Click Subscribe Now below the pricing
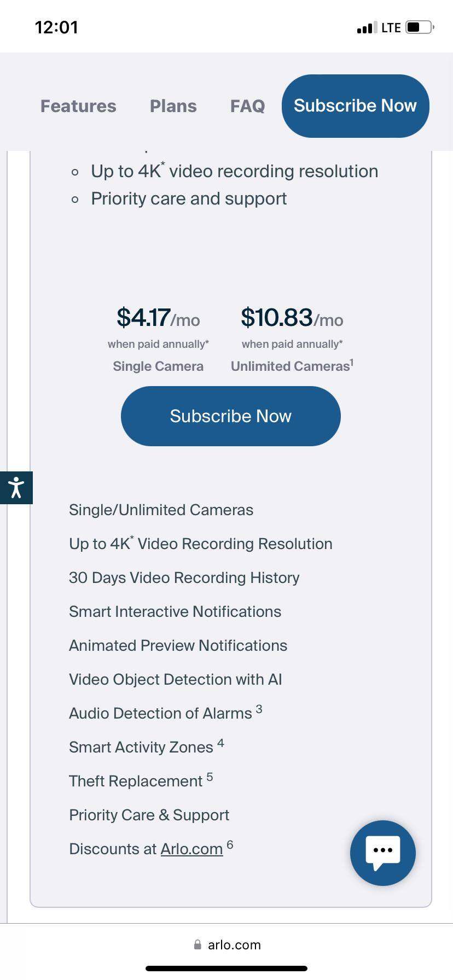Image resolution: width=453 pixels, height=980 pixels. (230, 416)
